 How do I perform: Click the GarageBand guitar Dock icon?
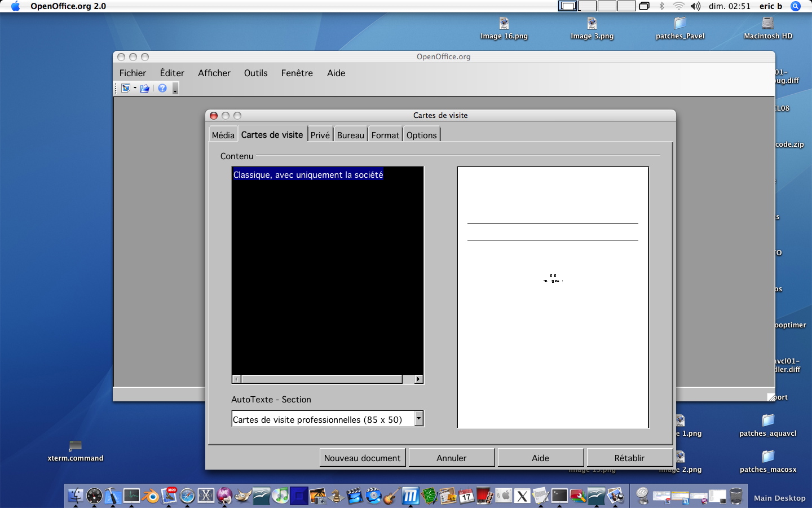(x=392, y=496)
